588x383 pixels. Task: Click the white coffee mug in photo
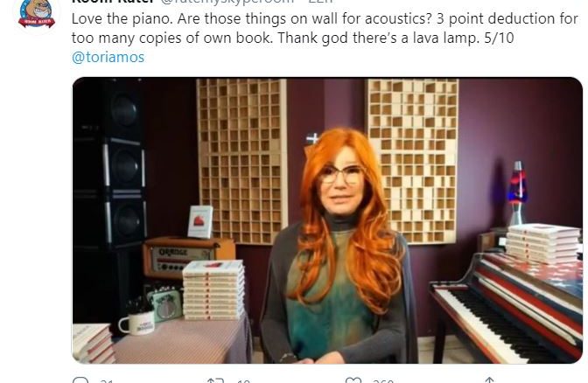pyautogui.click(x=136, y=323)
